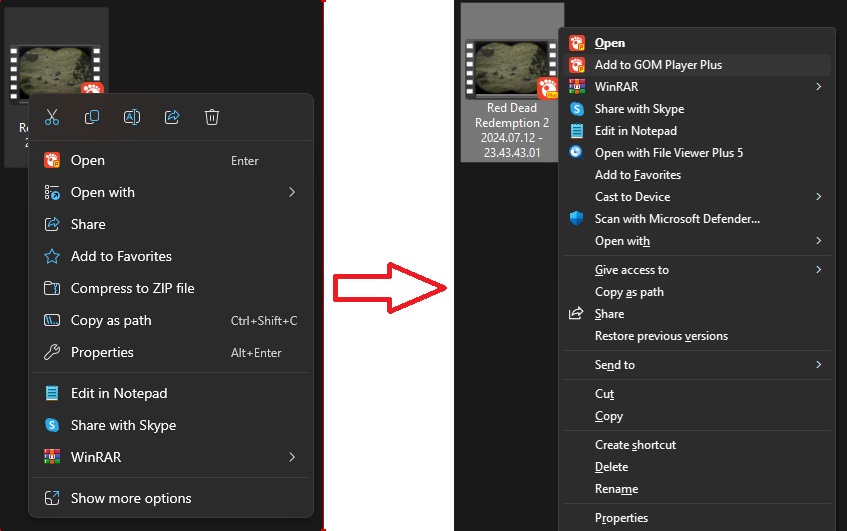Viewport: 847px width, 531px height.
Task: Expand Open with arrow in classic menu
Action: (x=818, y=240)
